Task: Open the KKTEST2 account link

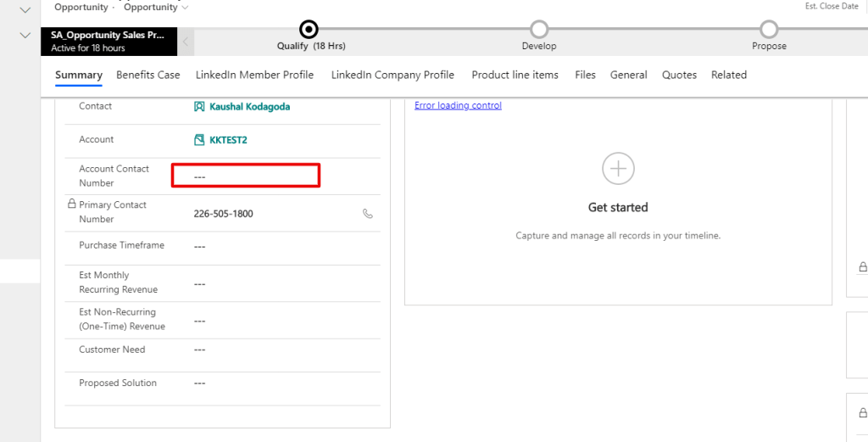Action: click(228, 140)
